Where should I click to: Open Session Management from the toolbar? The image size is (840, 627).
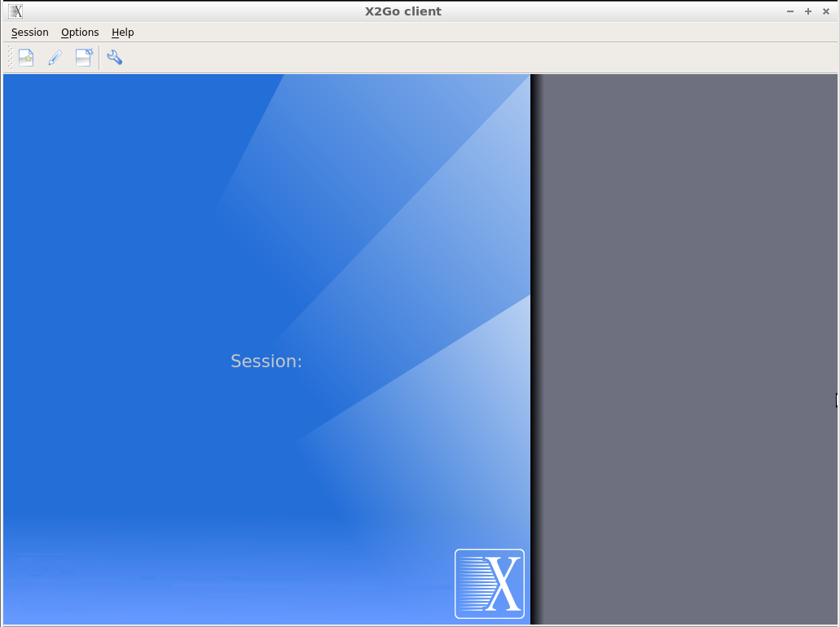(x=84, y=58)
